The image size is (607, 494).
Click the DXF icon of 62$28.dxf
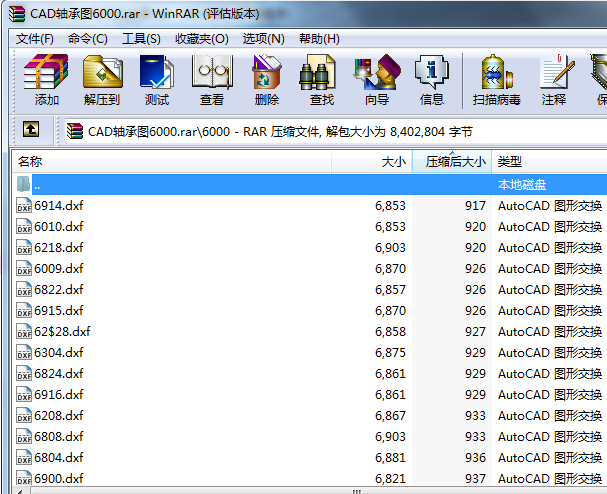click(24, 331)
